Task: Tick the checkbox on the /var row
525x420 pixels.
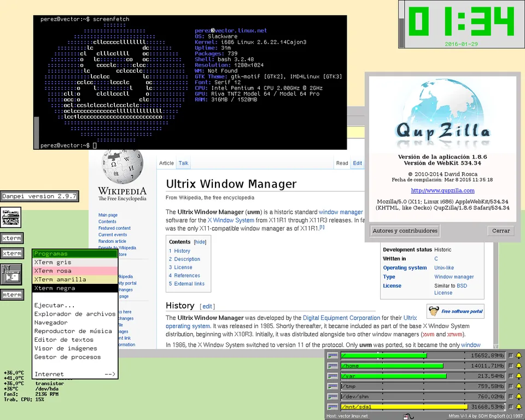Action: click(511, 376)
